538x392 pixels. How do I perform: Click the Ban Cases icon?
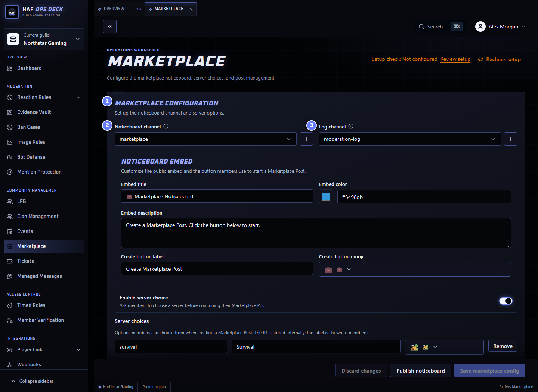10,127
